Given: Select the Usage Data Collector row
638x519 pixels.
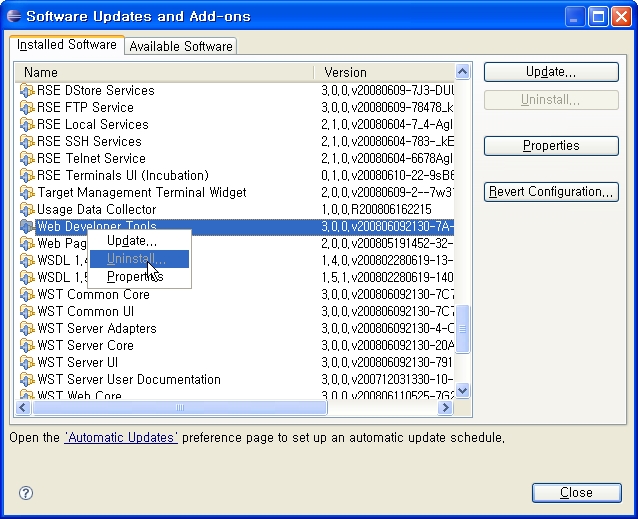Looking at the screenshot, I should [235, 209].
